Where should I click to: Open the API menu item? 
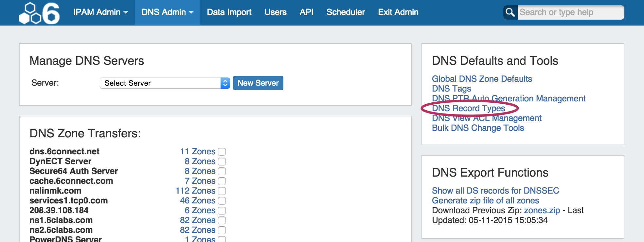pos(306,12)
